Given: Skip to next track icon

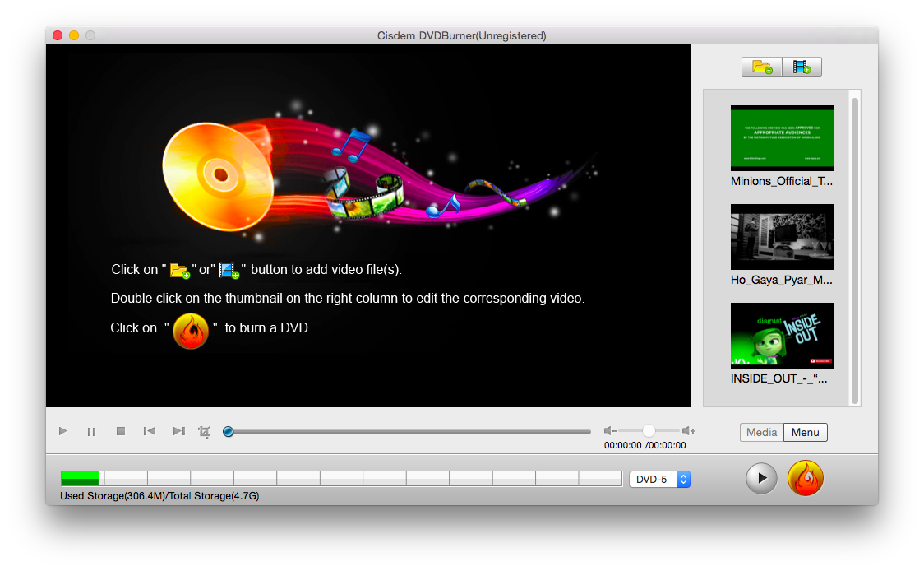Looking at the screenshot, I should pos(178,431).
